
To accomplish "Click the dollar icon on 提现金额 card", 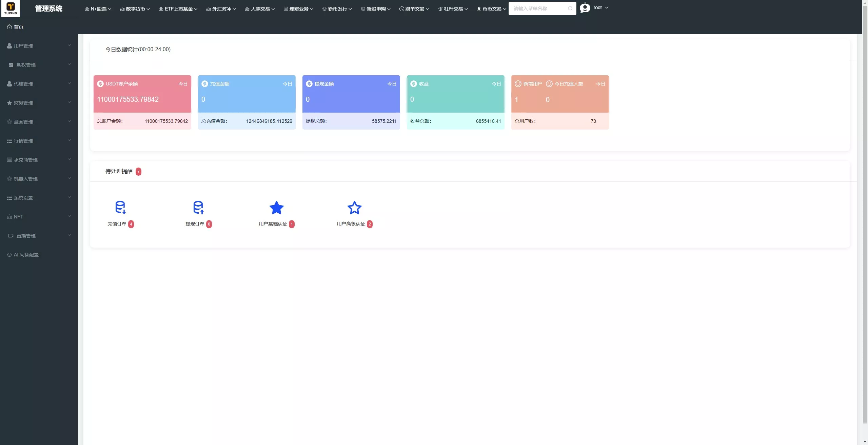I will [x=309, y=84].
